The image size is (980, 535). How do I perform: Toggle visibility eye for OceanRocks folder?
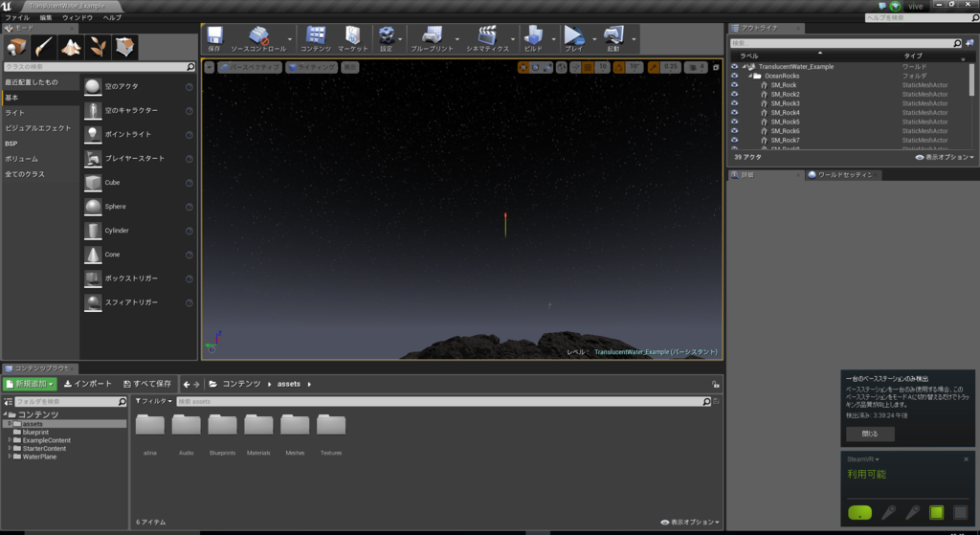pyautogui.click(x=734, y=76)
